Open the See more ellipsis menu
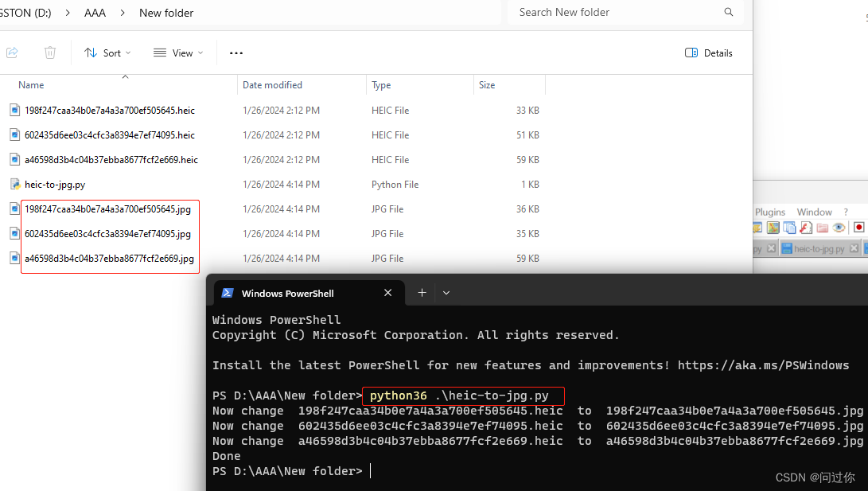Image resolution: width=868 pixels, height=491 pixels. click(235, 52)
